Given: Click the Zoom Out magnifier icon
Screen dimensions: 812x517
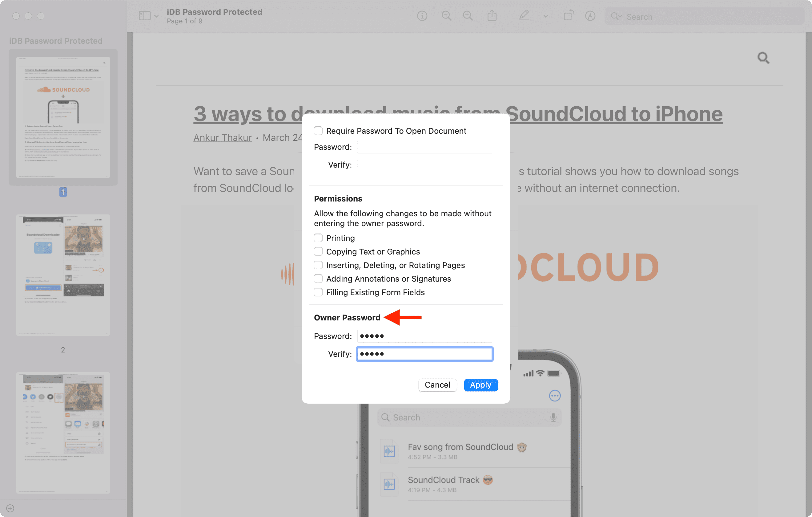Looking at the screenshot, I should tap(446, 16).
